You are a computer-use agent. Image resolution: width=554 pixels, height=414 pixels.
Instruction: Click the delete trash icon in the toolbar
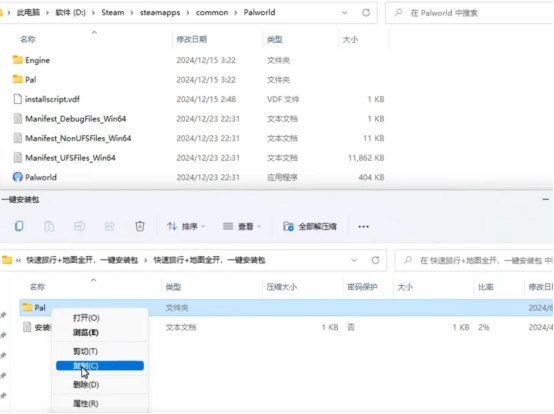(x=140, y=226)
